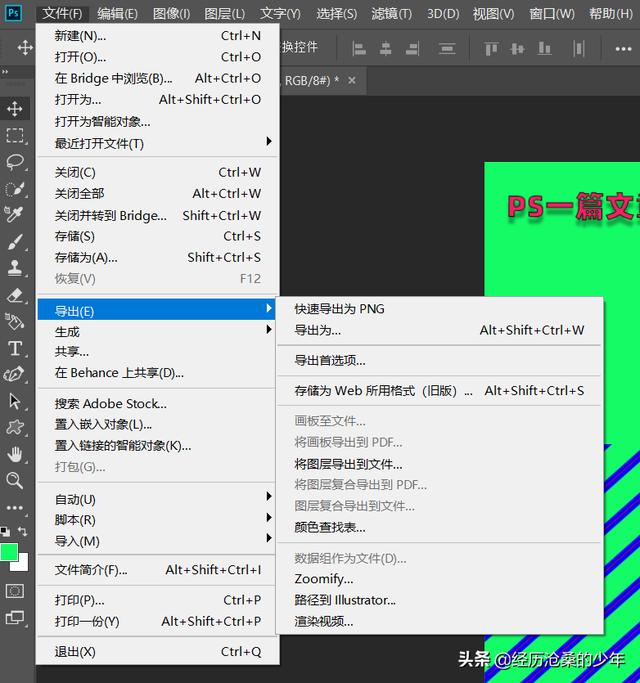Viewport: 640px width, 683px height.
Task: Distribute vertically icon in options bar
Action: point(447,48)
